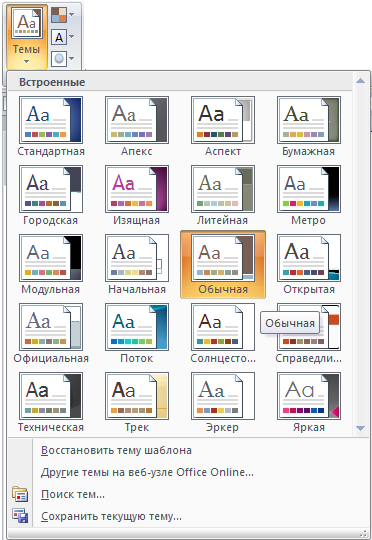Open theme fonts dropdown arrow
372x540 pixels.
click(x=72, y=37)
